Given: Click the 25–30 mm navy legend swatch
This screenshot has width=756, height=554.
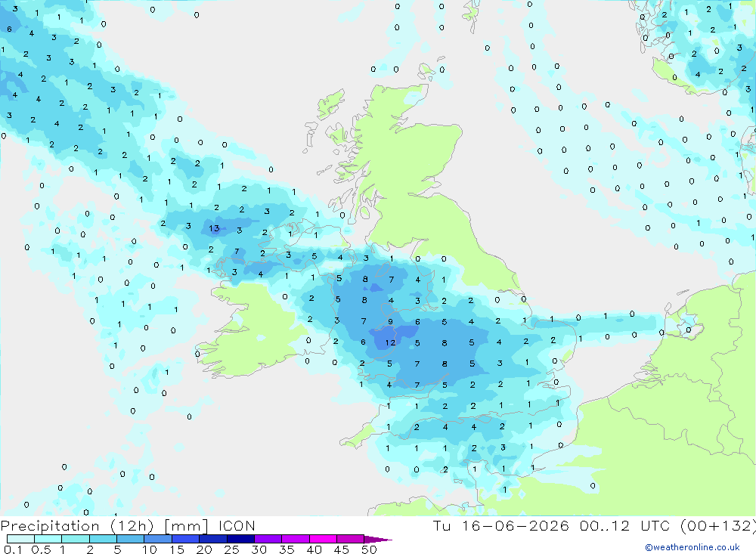Looking at the screenshot, I should [x=240, y=539].
